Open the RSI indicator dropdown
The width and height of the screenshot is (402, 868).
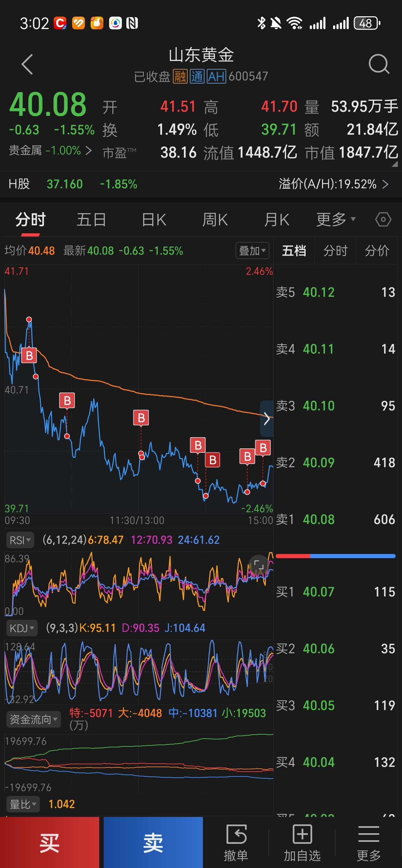(x=20, y=540)
